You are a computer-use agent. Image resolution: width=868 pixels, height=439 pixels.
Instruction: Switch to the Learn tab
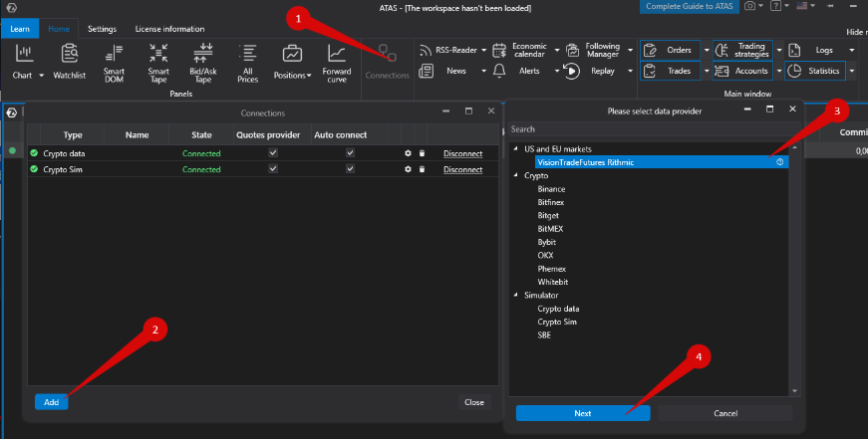pyautogui.click(x=20, y=29)
